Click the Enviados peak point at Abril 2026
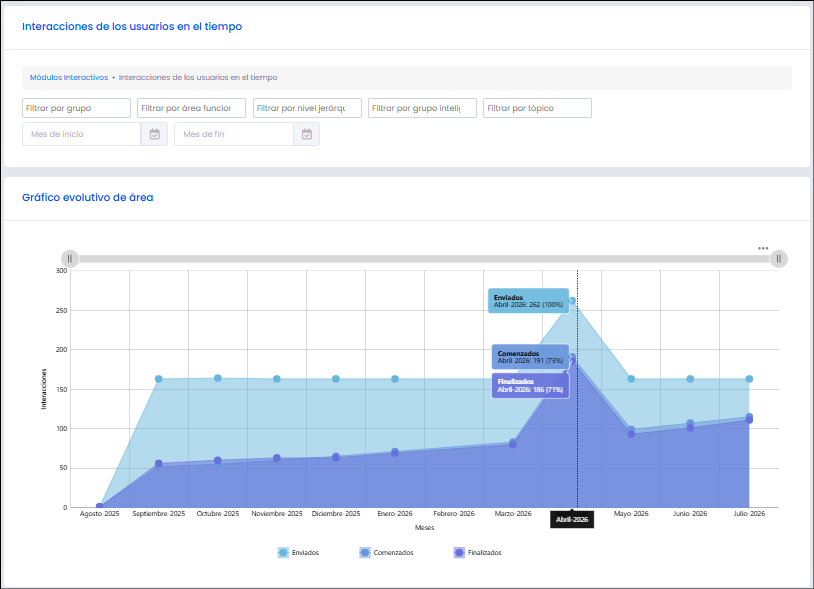 tap(573, 300)
